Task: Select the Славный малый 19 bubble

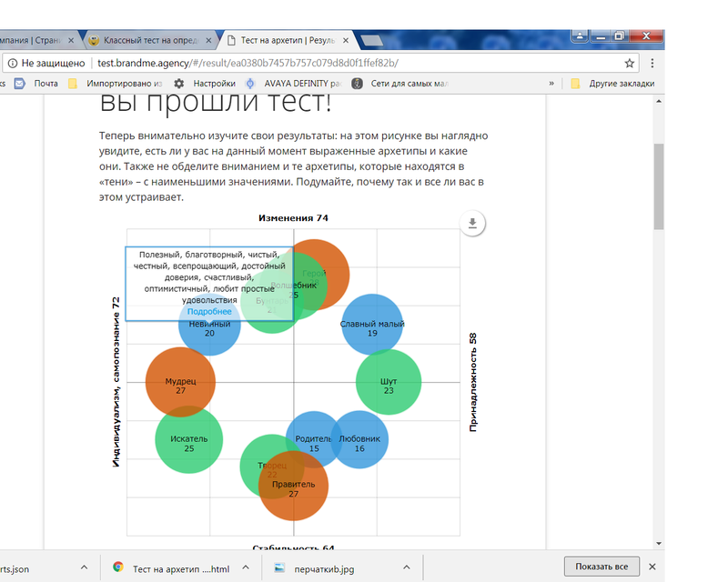Action: [372, 325]
